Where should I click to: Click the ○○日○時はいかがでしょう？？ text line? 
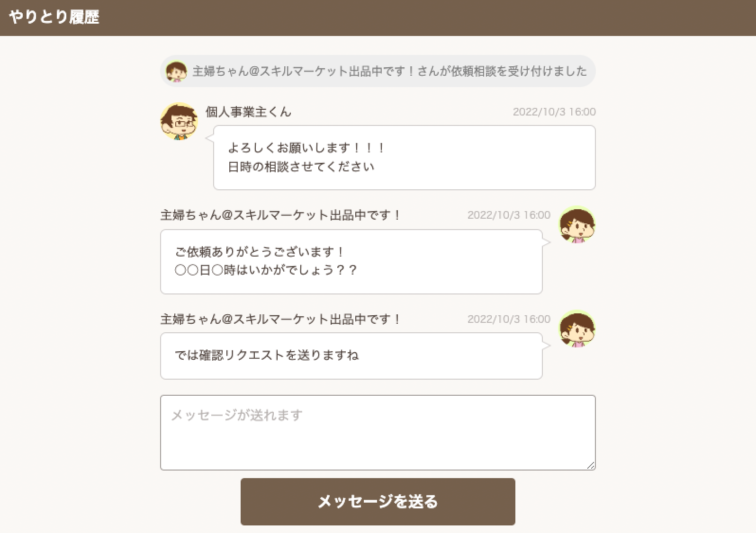[x=266, y=270]
